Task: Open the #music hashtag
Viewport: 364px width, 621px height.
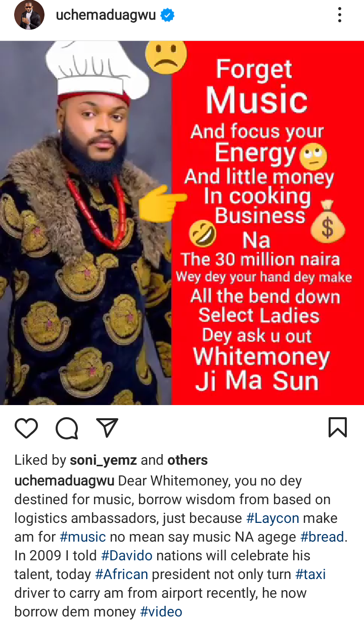Action: (x=82, y=537)
